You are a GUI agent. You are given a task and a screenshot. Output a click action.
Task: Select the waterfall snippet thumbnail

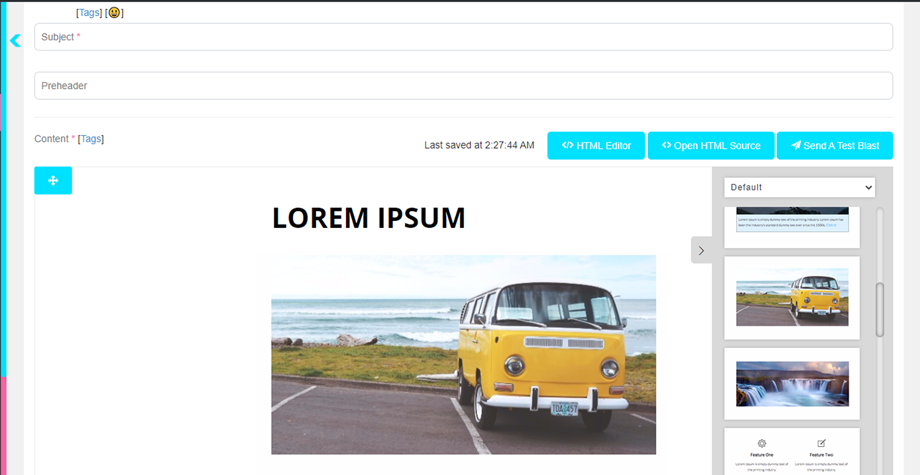tap(792, 384)
